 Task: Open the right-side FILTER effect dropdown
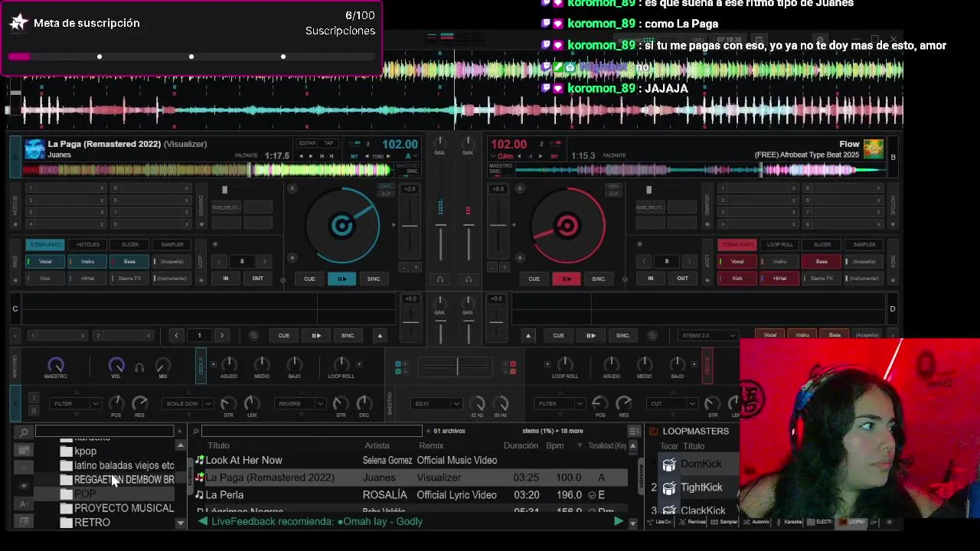click(x=559, y=403)
